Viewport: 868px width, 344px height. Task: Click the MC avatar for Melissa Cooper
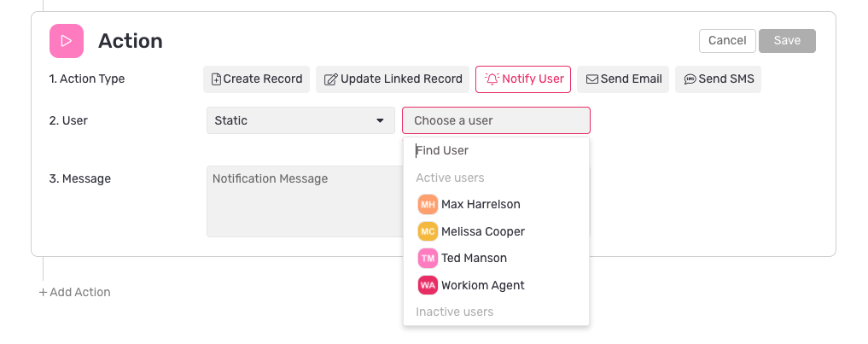(x=428, y=231)
